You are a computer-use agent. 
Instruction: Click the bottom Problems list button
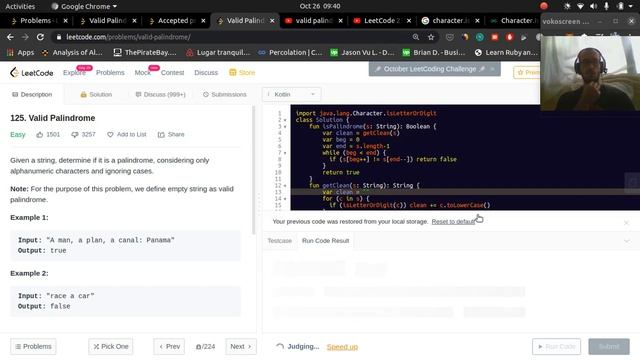tap(33, 347)
